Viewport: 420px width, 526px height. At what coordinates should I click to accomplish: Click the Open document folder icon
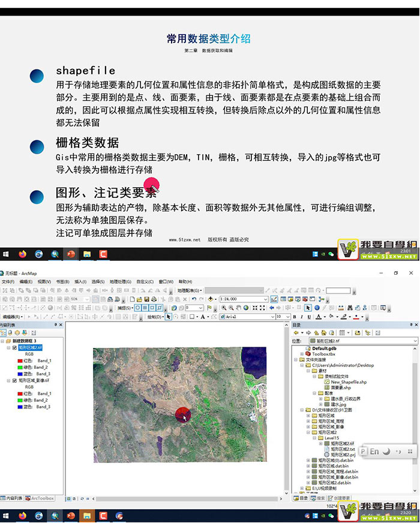coord(139,299)
